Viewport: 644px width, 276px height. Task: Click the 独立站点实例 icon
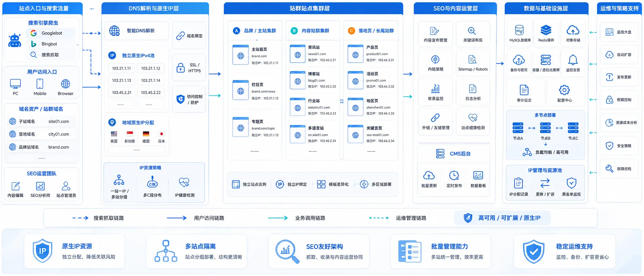[236, 184]
